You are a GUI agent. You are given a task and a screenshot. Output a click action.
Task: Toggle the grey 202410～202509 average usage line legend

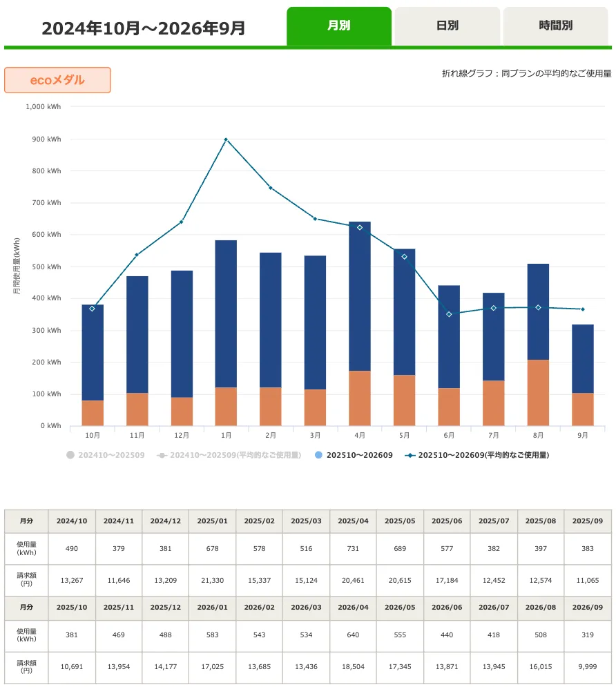229,455
